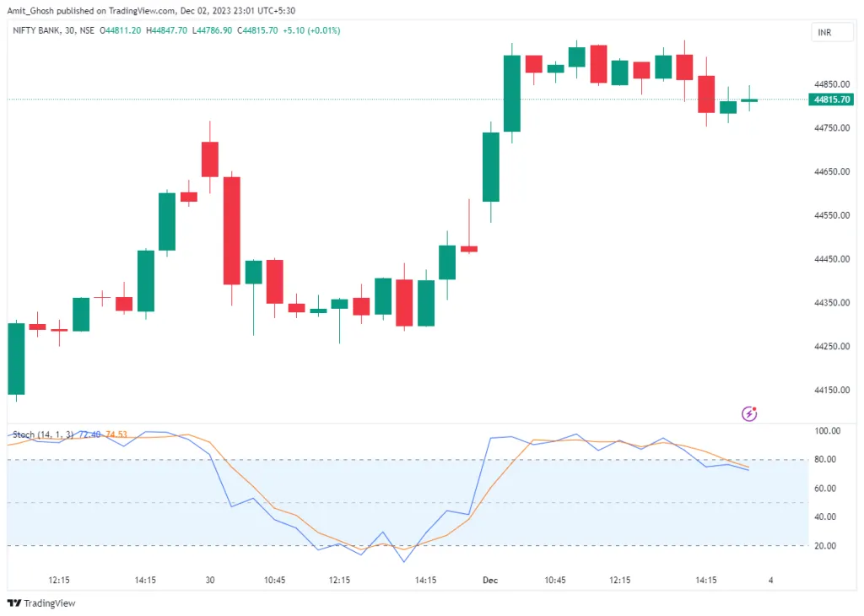Click the TradingView logo at bottom left
This screenshot has height=616, width=864.
[41, 602]
